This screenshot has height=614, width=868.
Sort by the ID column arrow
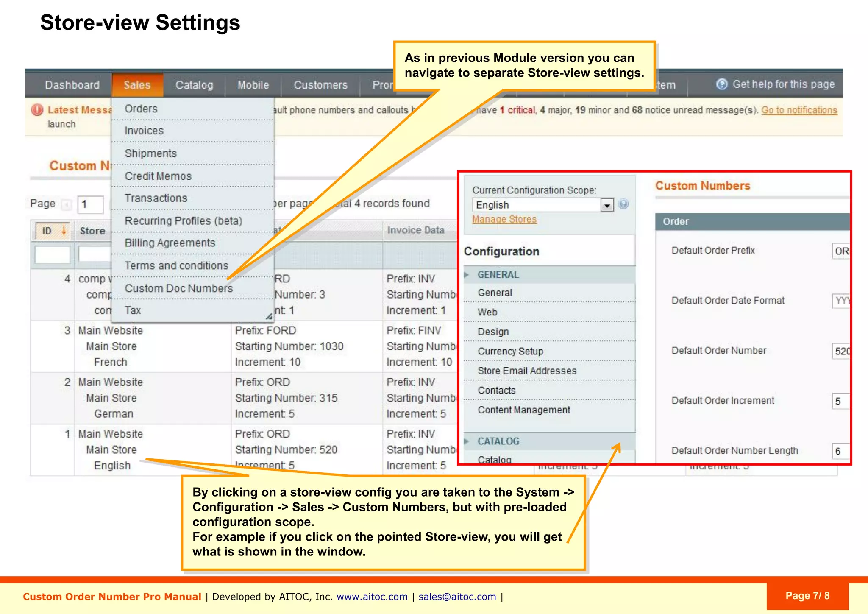coord(64,230)
